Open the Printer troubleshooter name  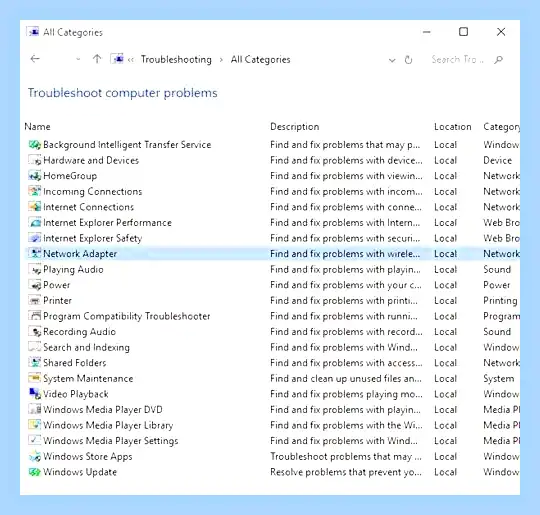click(x=58, y=301)
